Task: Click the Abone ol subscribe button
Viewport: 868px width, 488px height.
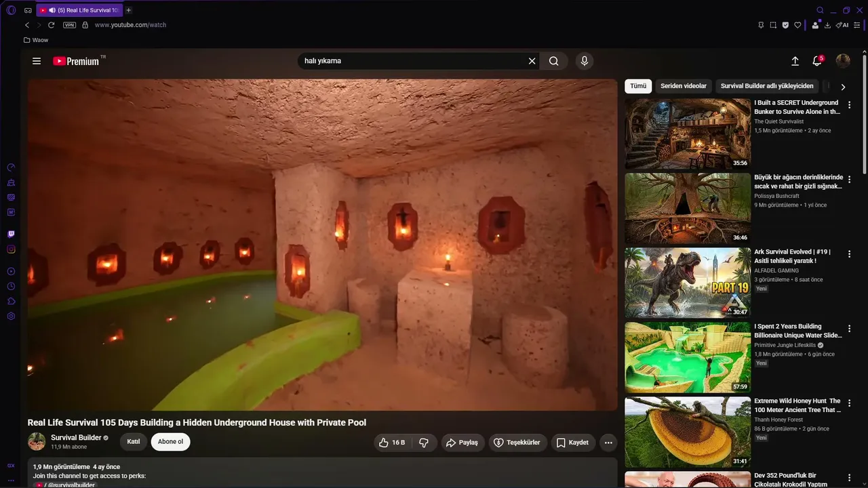Action: click(171, 442)
